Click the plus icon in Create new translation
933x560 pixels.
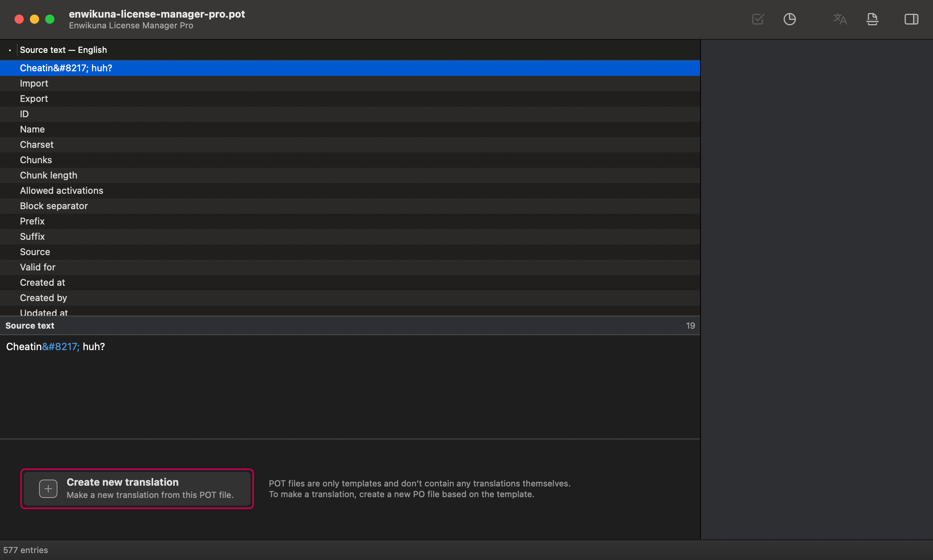click(48, 489)
